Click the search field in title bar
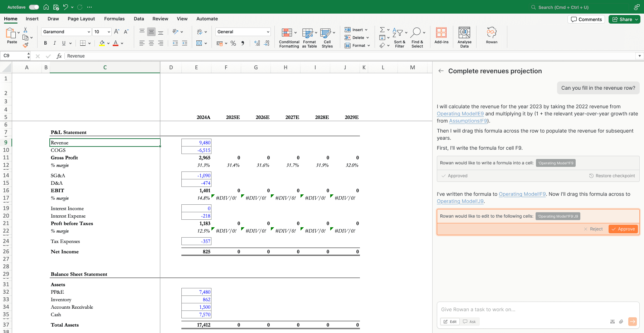 point(580,7)
